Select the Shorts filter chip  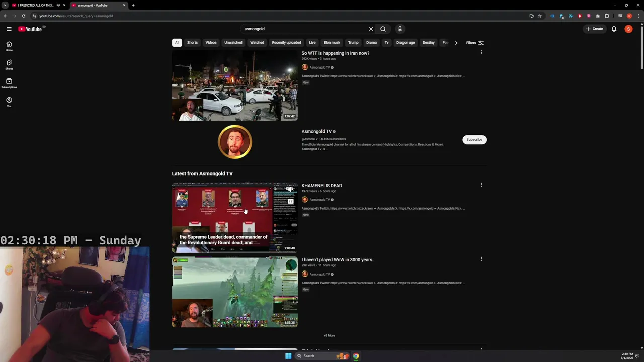[x=192, y=43]
